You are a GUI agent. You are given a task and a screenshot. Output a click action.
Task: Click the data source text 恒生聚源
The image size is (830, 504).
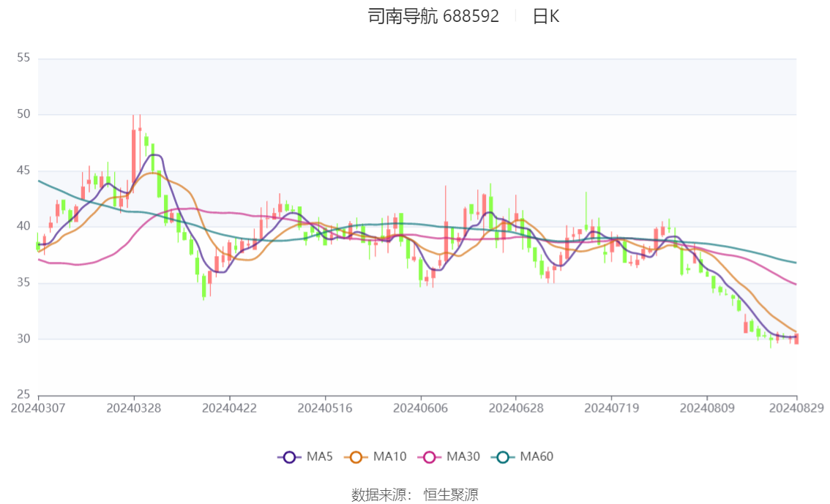click(x=450, y=495)
